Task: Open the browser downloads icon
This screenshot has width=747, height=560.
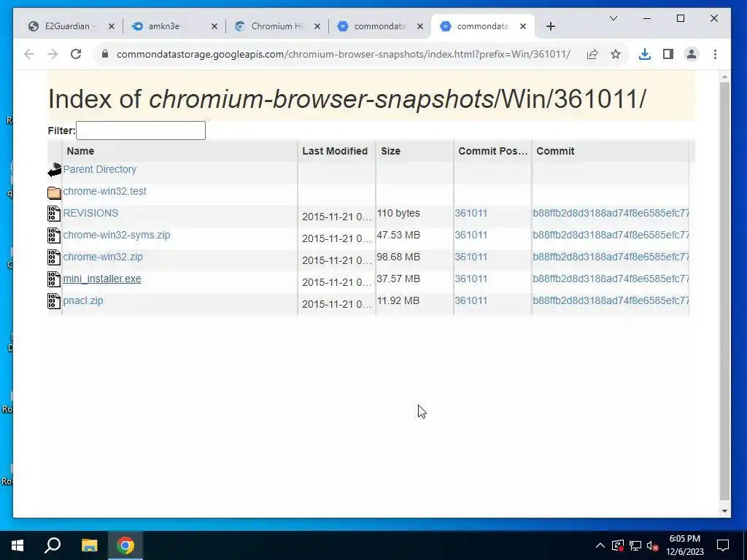Action: [645, 54]
